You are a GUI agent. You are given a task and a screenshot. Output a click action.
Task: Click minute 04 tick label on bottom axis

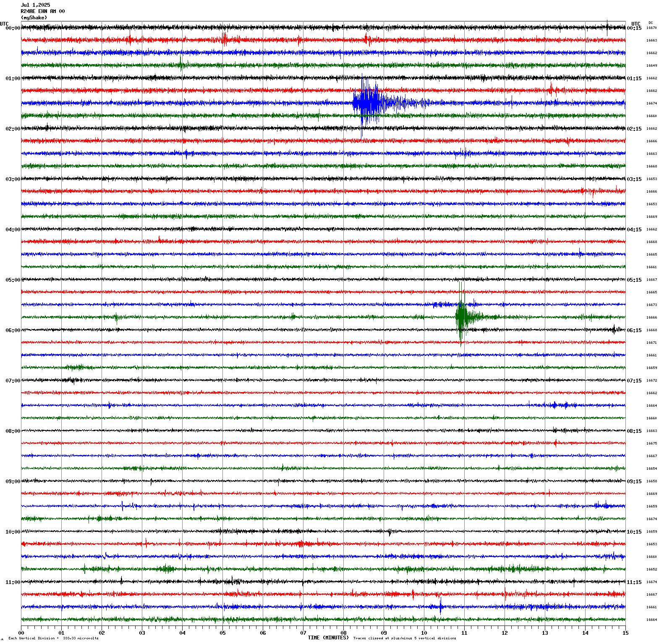(183, 633)
